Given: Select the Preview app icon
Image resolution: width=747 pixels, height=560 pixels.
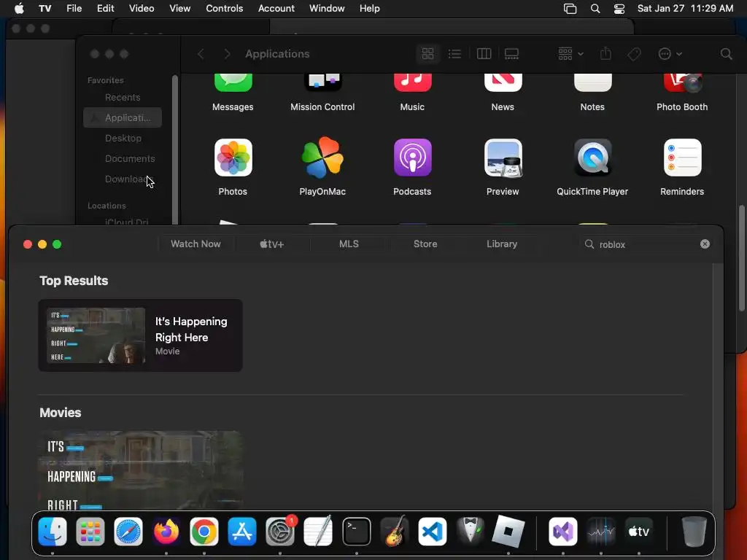Looking at the screenshot, I should 503,157.
